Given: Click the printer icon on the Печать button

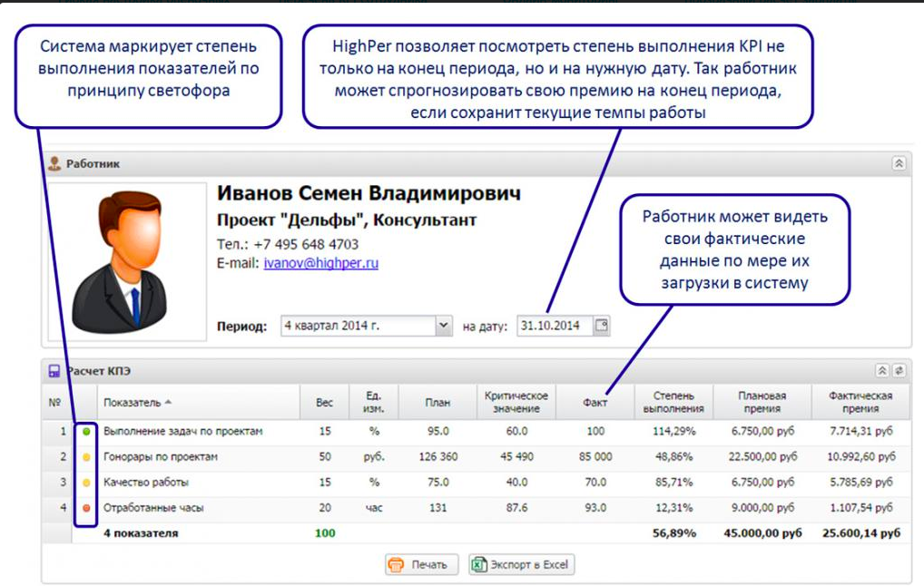Looking at the screenshot, I should (394, 563).
